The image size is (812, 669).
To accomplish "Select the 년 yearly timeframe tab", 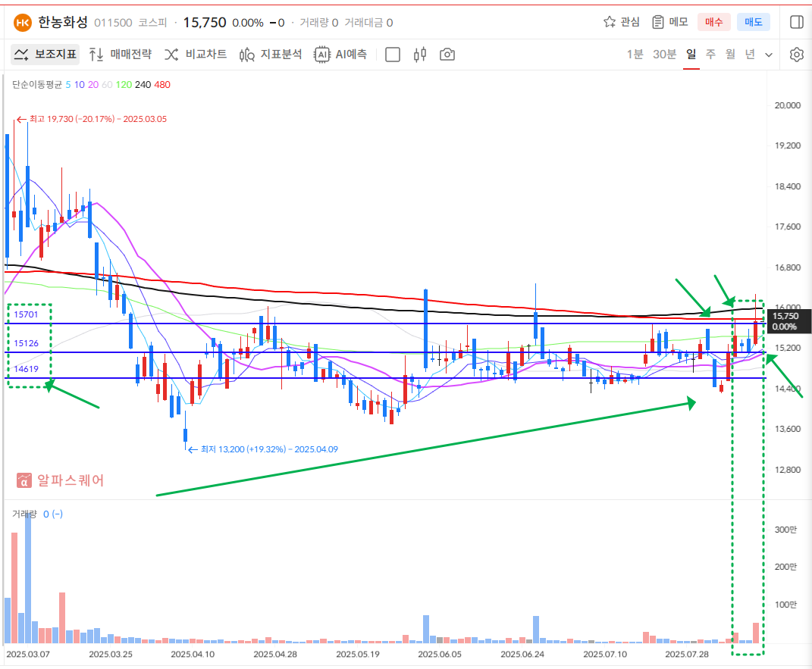I will [x=750, y=55].
